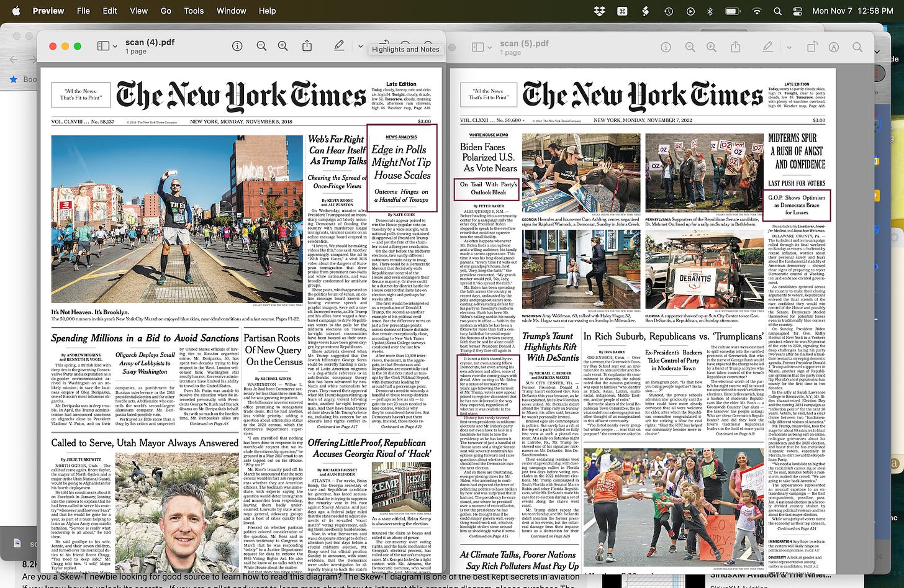The image size is (904, 588).
Task: Click headline "Trump's Taunt Highlights Rift With DeSantis"
Action: [x=551, y=346]
